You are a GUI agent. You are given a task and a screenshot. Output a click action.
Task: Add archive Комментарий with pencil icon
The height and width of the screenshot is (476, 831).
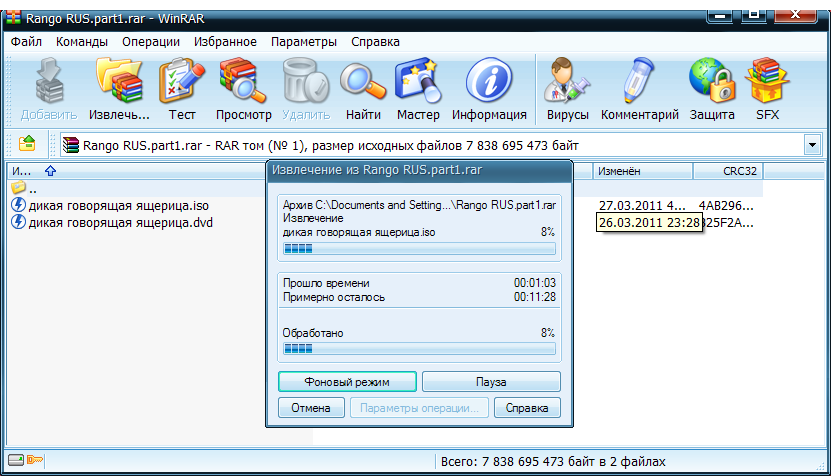[x=639, y=80]
